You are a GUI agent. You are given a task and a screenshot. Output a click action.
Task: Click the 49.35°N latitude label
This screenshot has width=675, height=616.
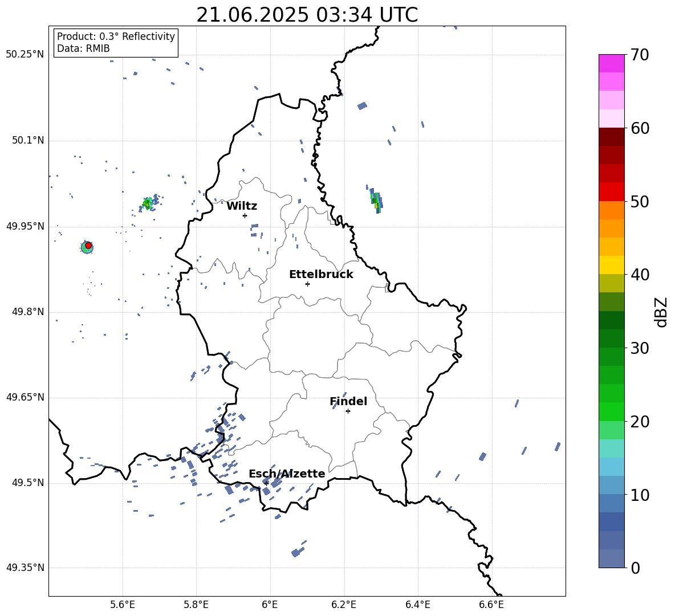[x=25, y=568]
